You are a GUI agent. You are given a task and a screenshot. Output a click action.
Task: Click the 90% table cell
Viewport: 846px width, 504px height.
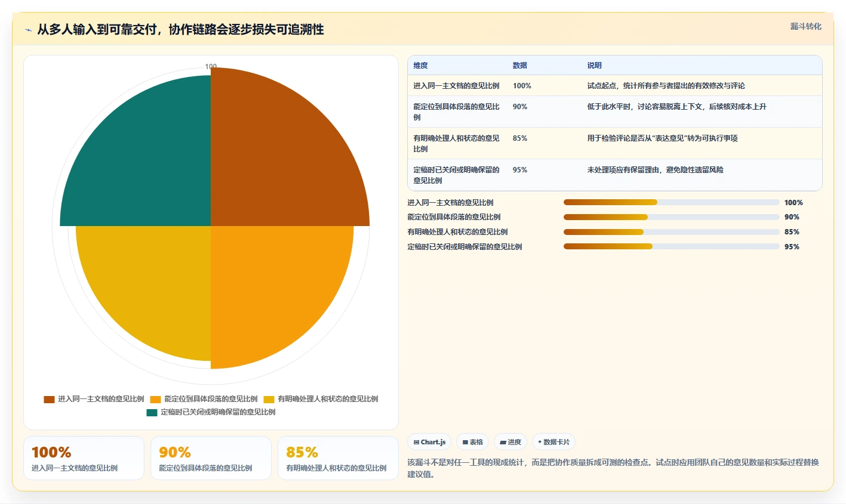tap(519, 107)
